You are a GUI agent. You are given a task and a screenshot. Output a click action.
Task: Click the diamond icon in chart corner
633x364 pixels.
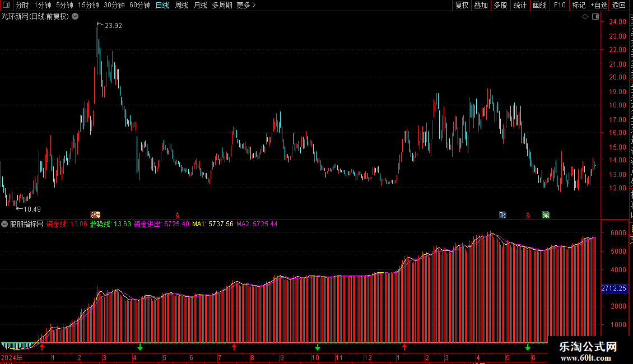pyautogui.click(x=585, y=17)
